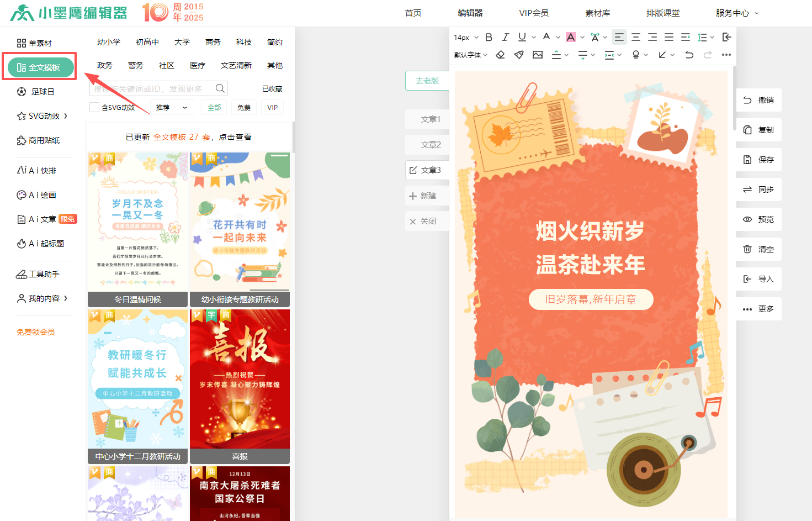
Task: Click the 保存 button
Action: (x=759, y=160)
